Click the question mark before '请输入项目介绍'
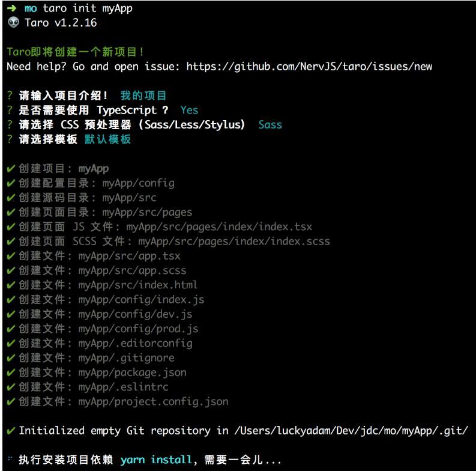This screenshot has height=471, width=476. pyautogui.click(x=10, y=96)
